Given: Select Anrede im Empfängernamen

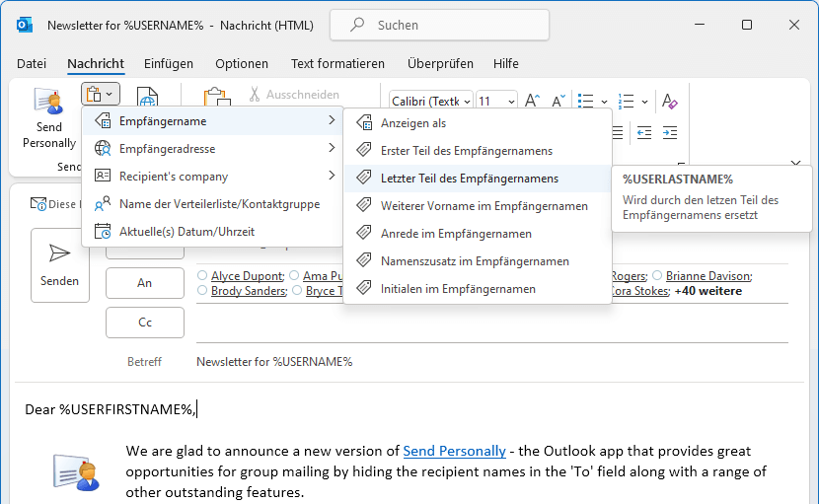Looking at the screenshot, I should point(478,234).
